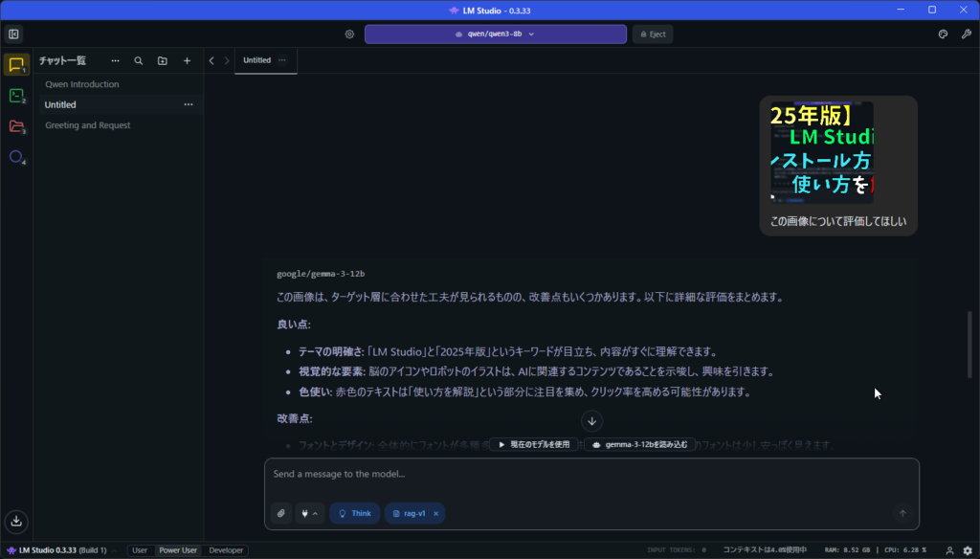Open the Downloads icon at bottom left
Viewport: 980px width, 559px height.
(15, 521)
